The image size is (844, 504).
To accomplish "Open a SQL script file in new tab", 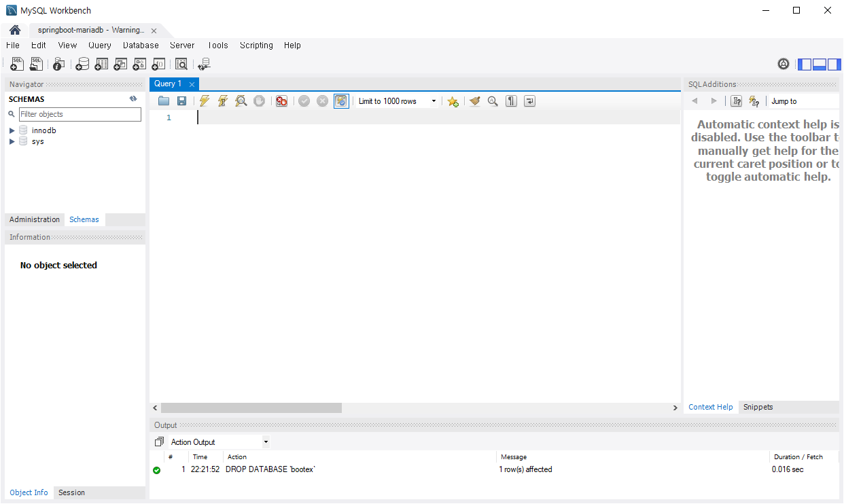I will (x=36, y=64).
